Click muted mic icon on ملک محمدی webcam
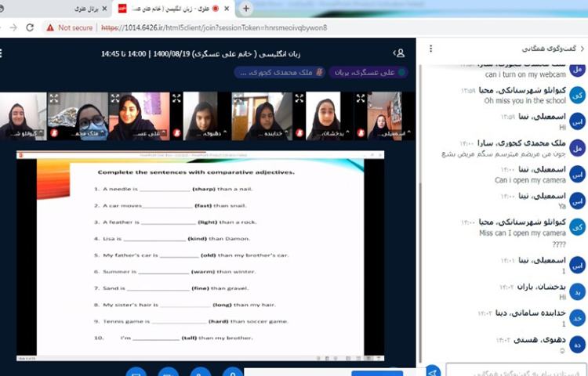Viewport: 588px width, 376px height. (54, 132)
